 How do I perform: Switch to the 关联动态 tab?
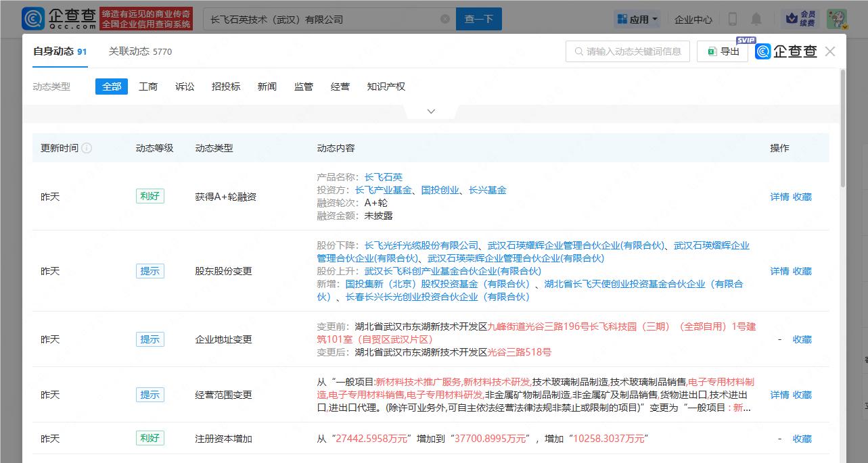pyautogui.click(x=140, y=51)
